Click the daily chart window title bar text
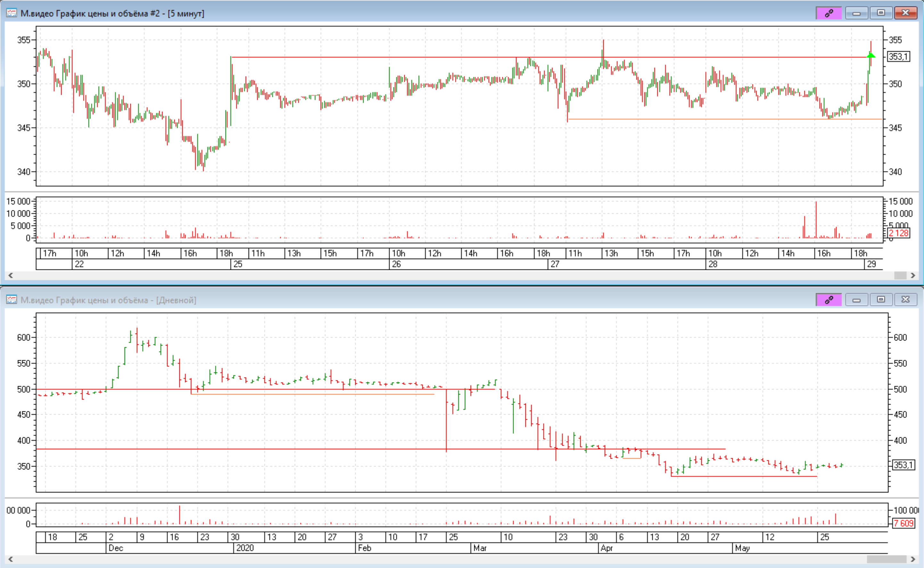The width and height of the screenshot is (924, 568). click(x=108, y=300)
